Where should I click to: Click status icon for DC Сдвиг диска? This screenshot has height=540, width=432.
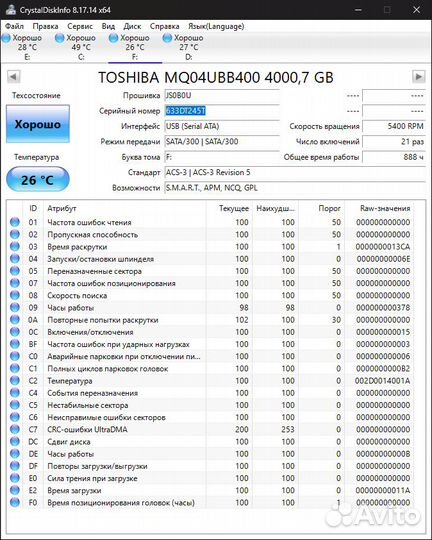click(15, 442)
